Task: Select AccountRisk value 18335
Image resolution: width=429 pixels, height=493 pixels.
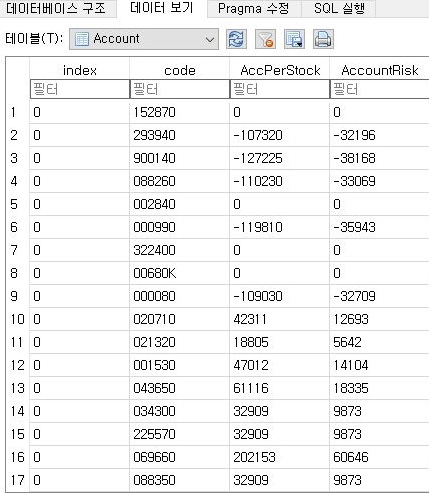Action: (x=379, y=388)
